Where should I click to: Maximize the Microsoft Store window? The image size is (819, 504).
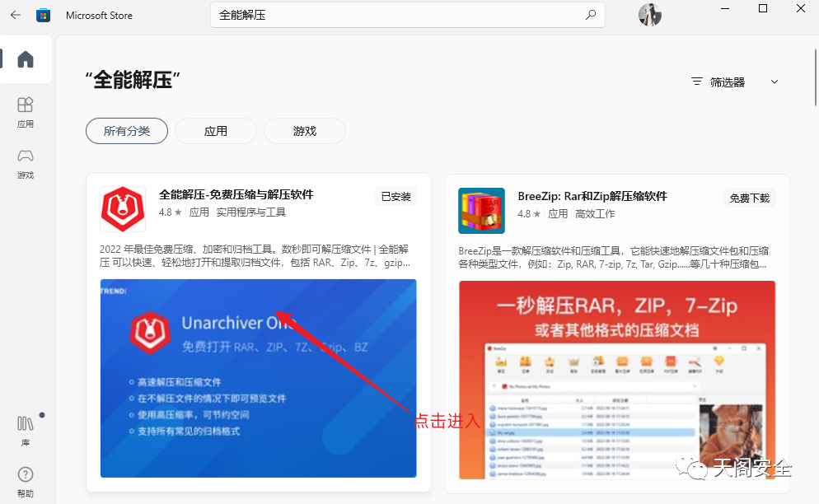[763, 9]
